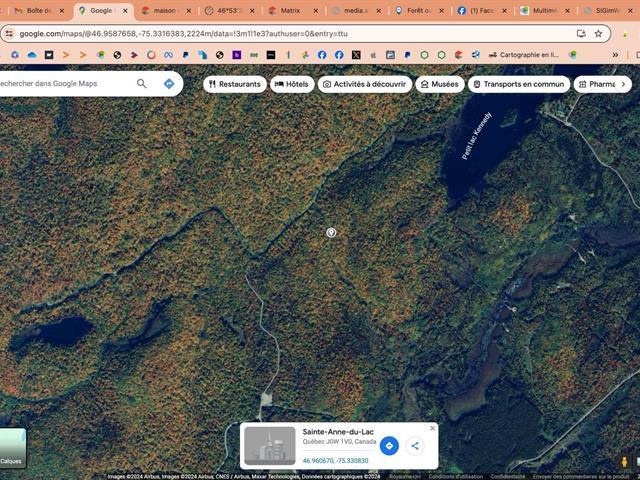Switch to the media tab
Screen dimensions: 640x480
353,11
